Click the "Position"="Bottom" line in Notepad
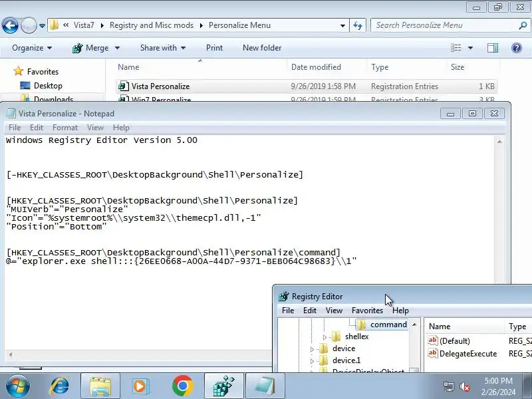 (57, 227)
